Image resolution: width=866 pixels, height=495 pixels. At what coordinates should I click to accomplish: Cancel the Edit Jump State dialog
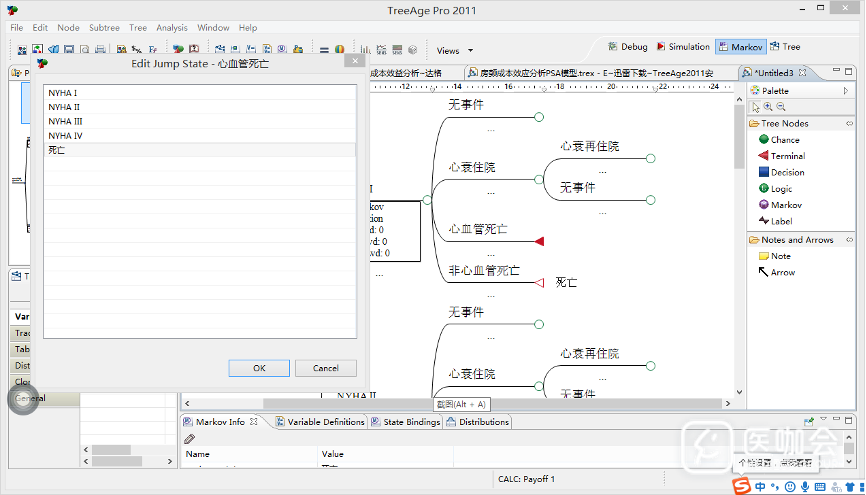coord(325,368)
